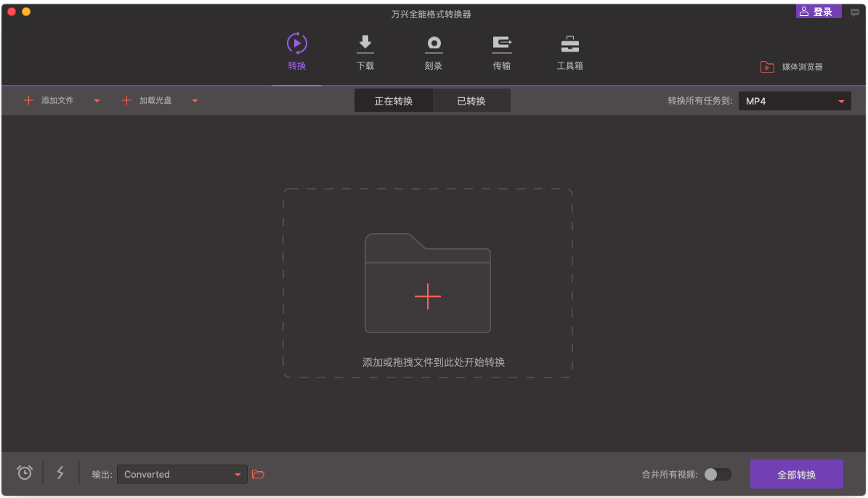Open the MP4 output format dropdown
The width and height of the screenshot is (868, 498).
coord(795,101)
